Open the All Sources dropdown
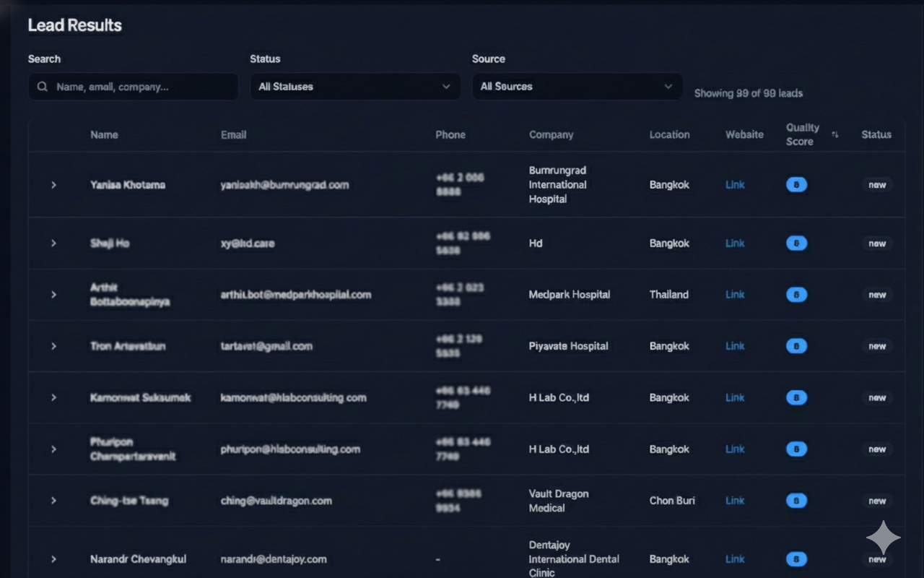This screenshot has height=578, width=924. [577, 86]
